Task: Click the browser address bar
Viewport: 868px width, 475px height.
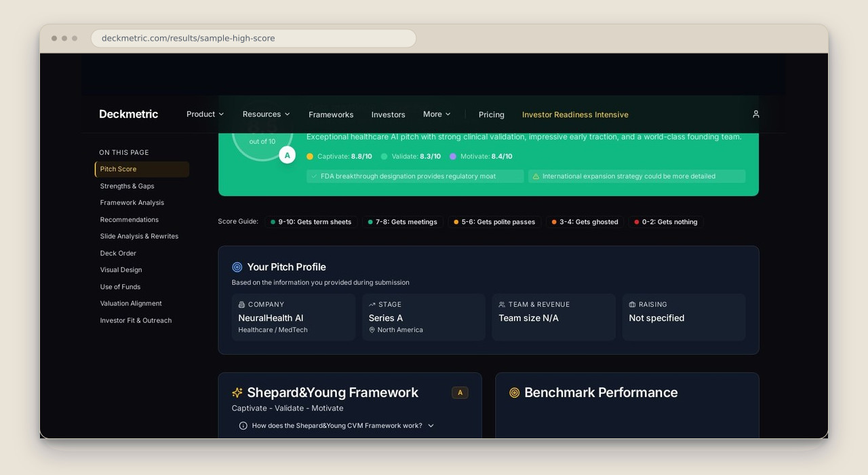Action: tap(254, 38)
